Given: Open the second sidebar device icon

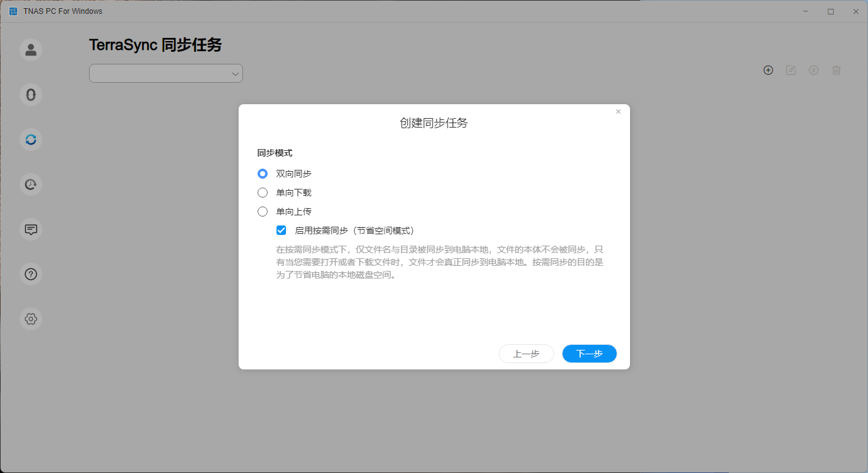Looking at the screenshot, I should pos(31,95).
